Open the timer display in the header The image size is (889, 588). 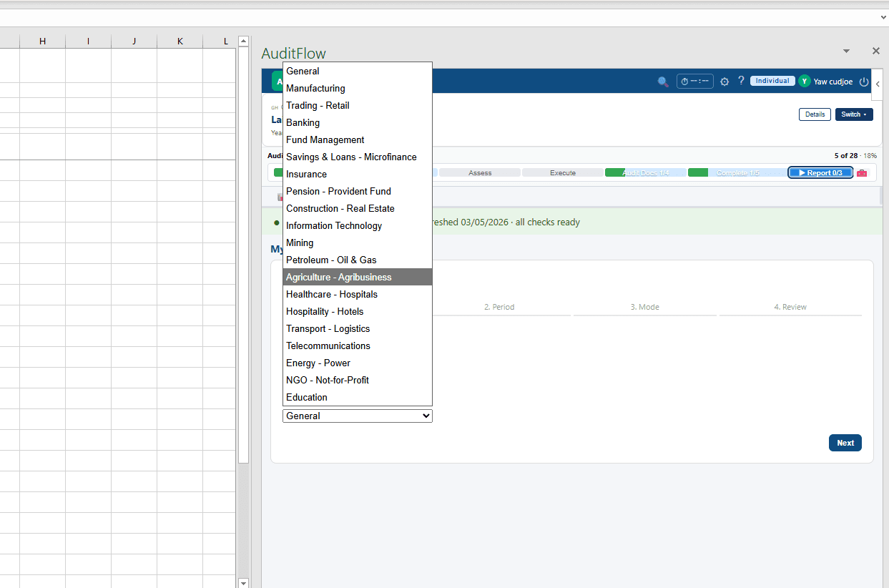coord(694,82)
